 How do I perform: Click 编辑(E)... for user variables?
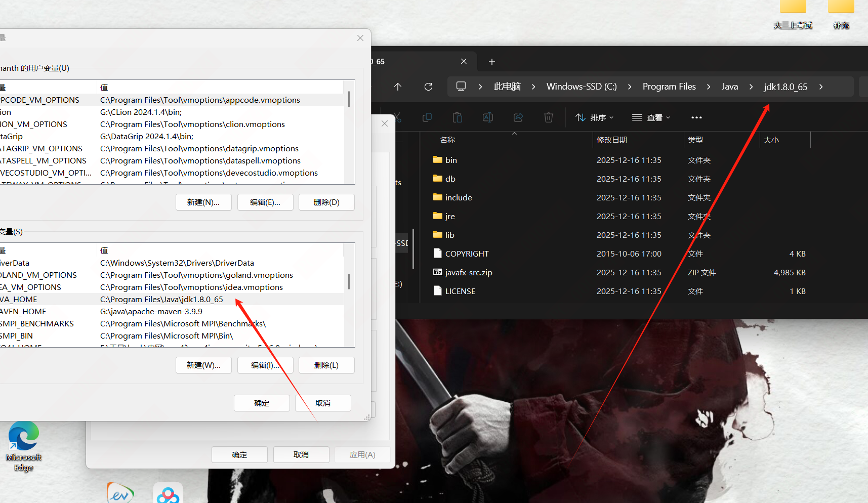(265, 202)
